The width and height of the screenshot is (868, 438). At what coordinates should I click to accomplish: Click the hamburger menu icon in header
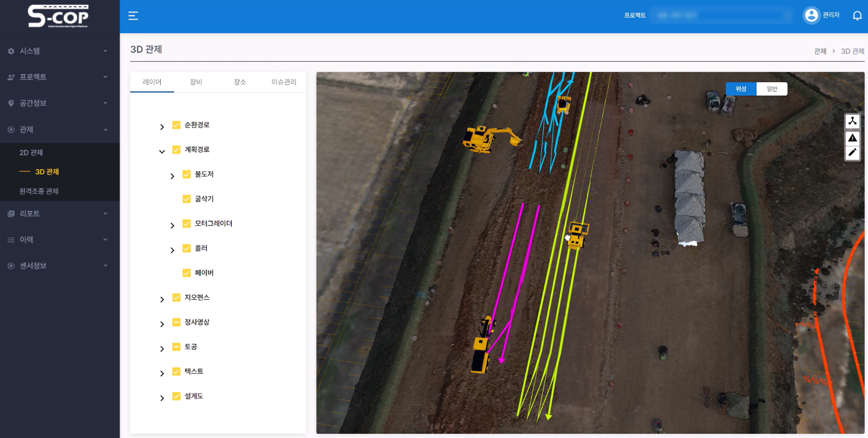[133, 16]
